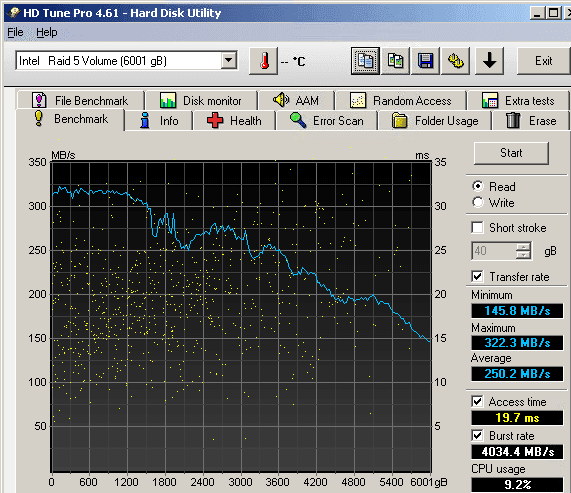Save results with floppy disk icon

[425, 61]
